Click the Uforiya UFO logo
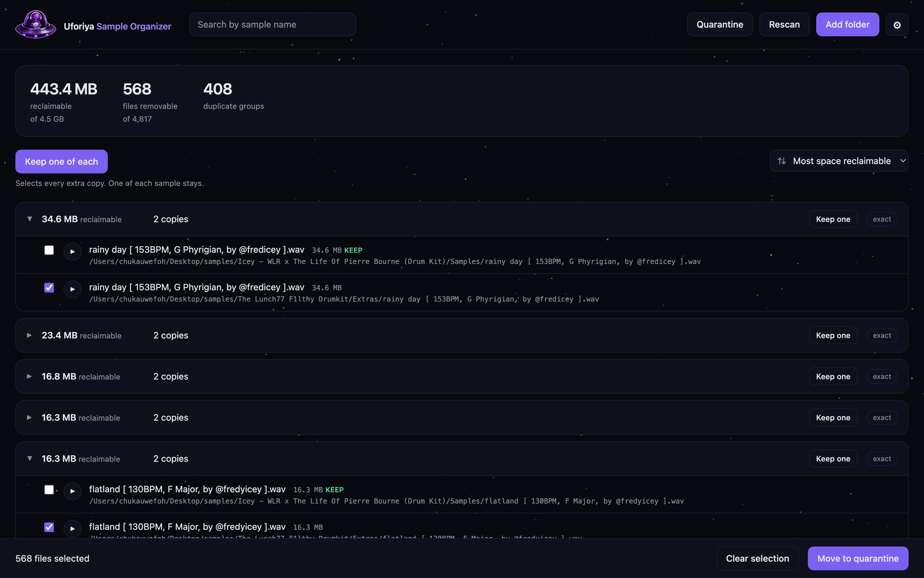The image size is (924, 578). click(x=36, y=24)
